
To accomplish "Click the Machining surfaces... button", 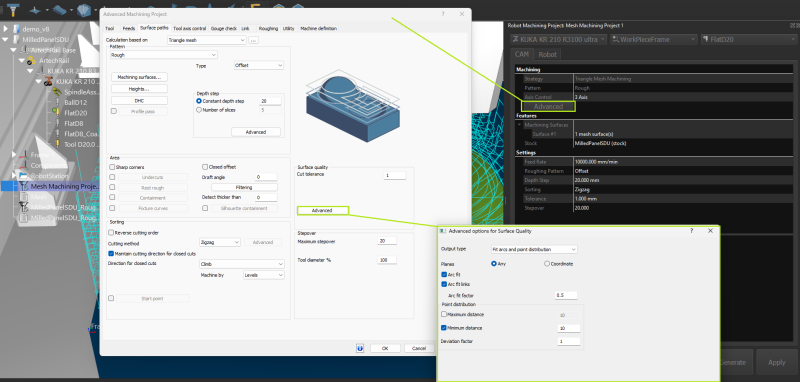I will pyautogui.click(x=139, y=77).
